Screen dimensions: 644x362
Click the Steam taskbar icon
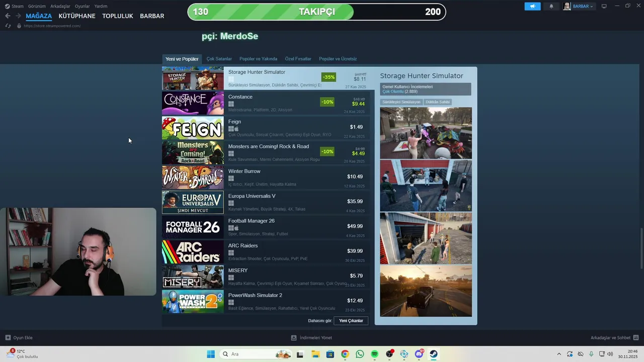(434, 354)
